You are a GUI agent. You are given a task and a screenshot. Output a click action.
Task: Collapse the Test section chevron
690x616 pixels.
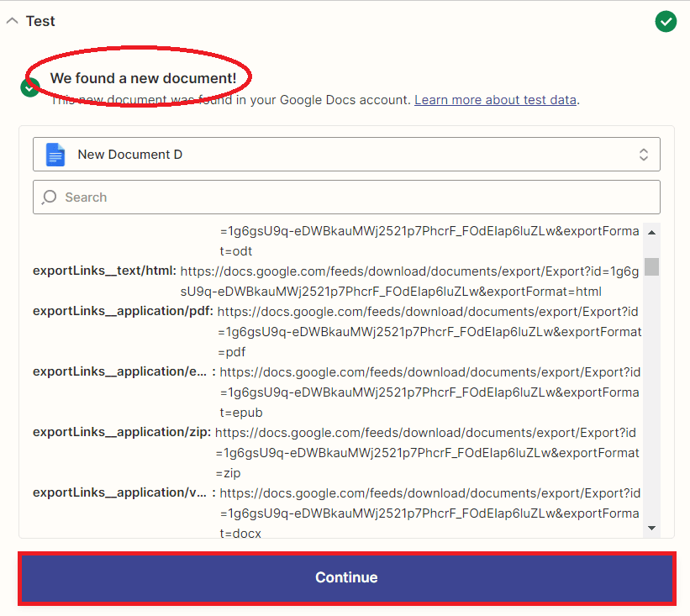(x=12, y=22)
